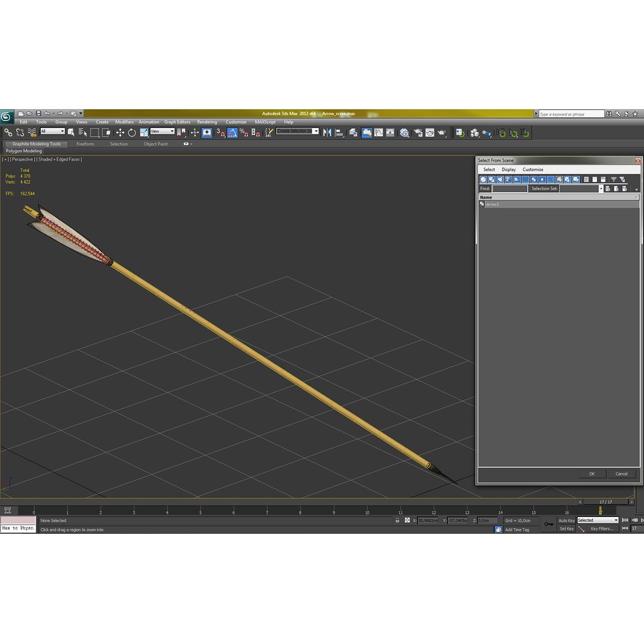Select arrow2 in the scene object list
Screen dimensions: 644x644
[559, 204]
